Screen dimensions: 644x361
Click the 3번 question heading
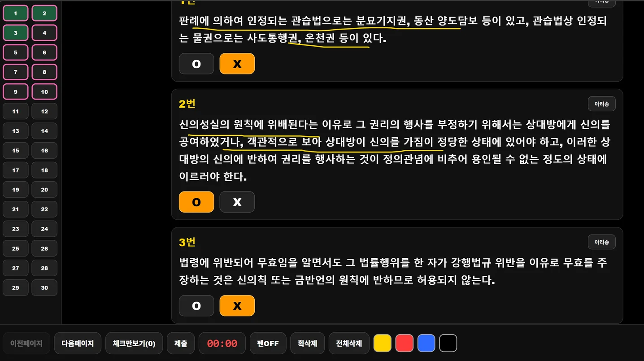click(187, 242)
